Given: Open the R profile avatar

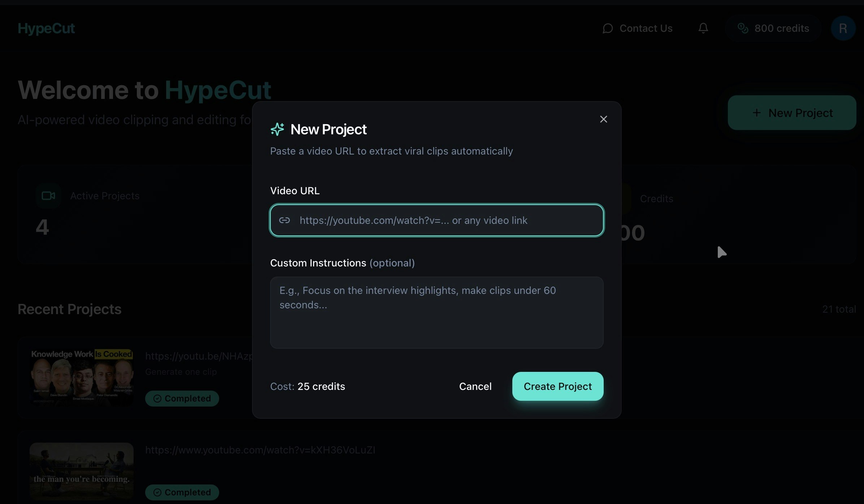Looking at the screenshot, I should tap(843, 28).
